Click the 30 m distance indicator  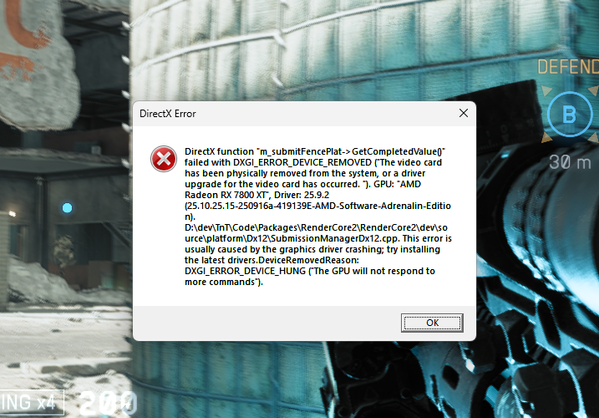[x=570, y=162]
